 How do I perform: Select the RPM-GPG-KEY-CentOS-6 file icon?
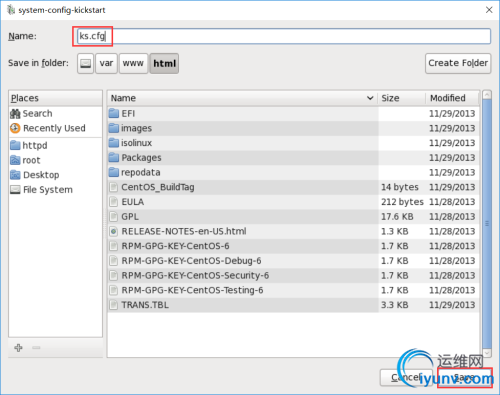(x=114, y=246)
